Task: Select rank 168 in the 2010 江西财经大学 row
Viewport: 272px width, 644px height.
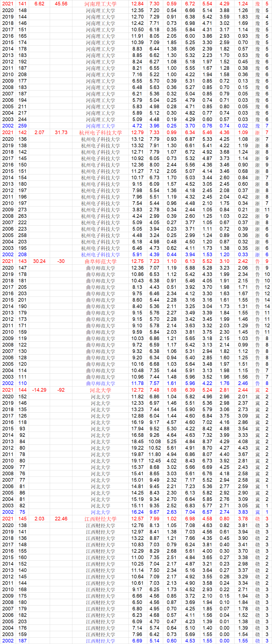Action: point(22,590)
